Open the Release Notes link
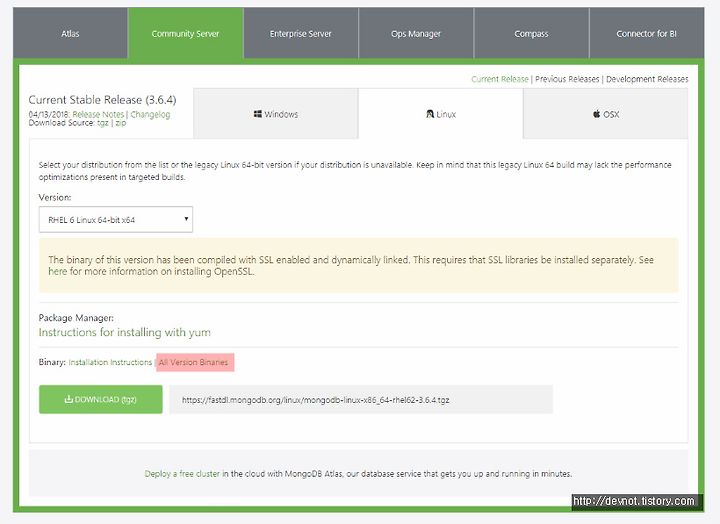720x524 pixels. point(98,114)
